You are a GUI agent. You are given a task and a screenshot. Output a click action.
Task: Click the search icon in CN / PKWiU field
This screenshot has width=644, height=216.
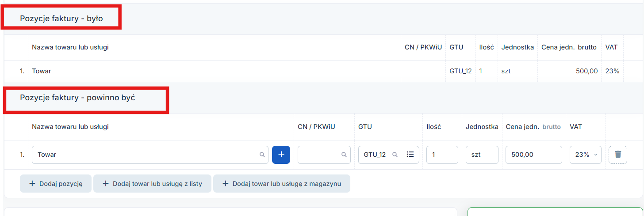click(344, 155)
